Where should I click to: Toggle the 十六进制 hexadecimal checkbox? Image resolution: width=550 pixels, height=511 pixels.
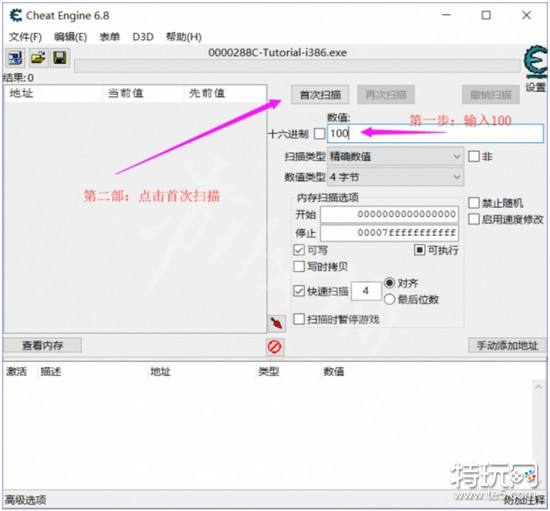point(319,134)
